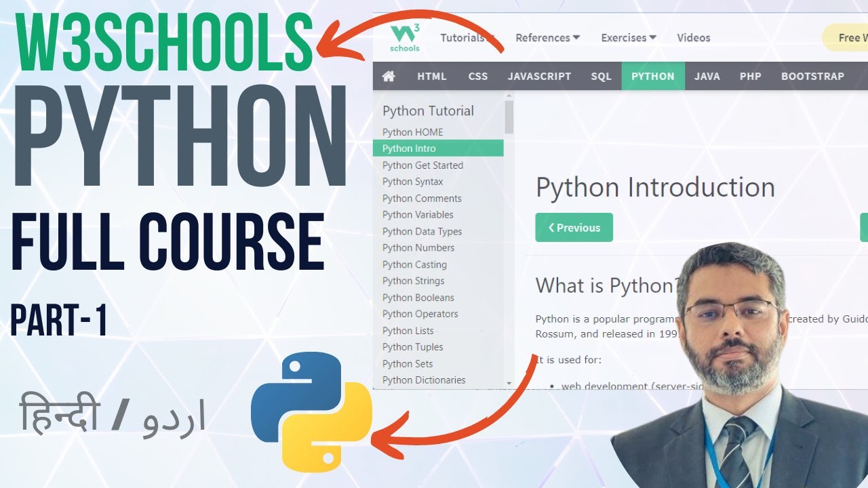Click the W3Schools logo
Image resolution: width=868 pixels, height=488 pixels.
pos(405,38)
